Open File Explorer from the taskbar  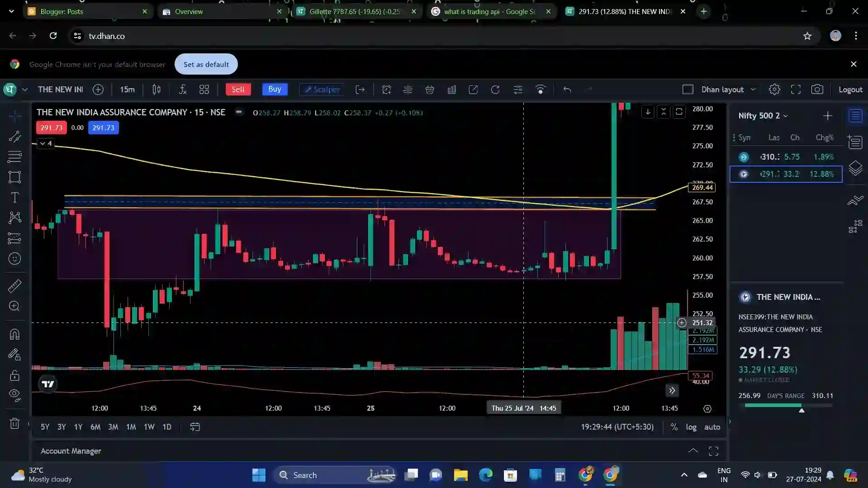coord(460,475)
